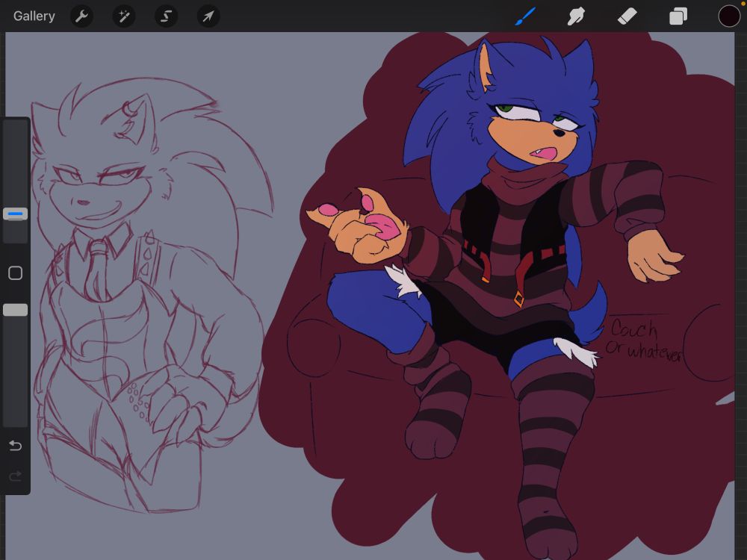The width and height of the screenshot is (747, 560).
Task: Activate the Selection tool
Action: pos(167,16)
